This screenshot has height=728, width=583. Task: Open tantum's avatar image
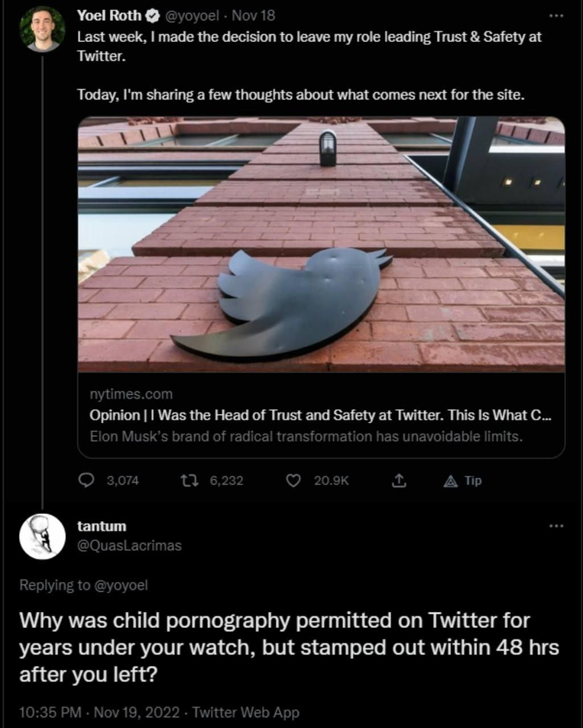pyautogui.click(x=42, y=537)
